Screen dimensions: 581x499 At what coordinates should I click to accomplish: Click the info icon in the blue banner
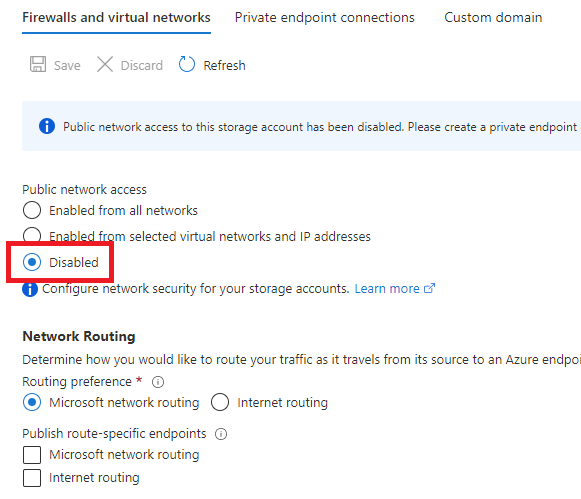(x=47, y=126)
